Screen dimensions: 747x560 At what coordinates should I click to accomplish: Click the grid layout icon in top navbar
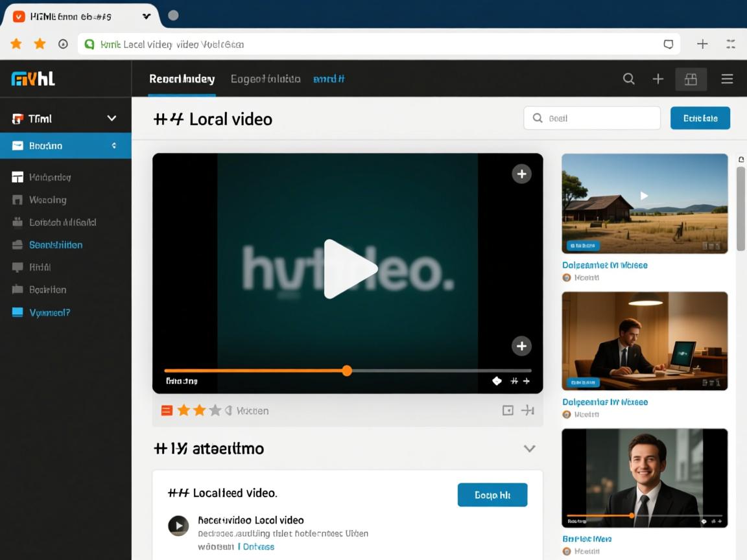pyautogui.click(x=691, y=79)
